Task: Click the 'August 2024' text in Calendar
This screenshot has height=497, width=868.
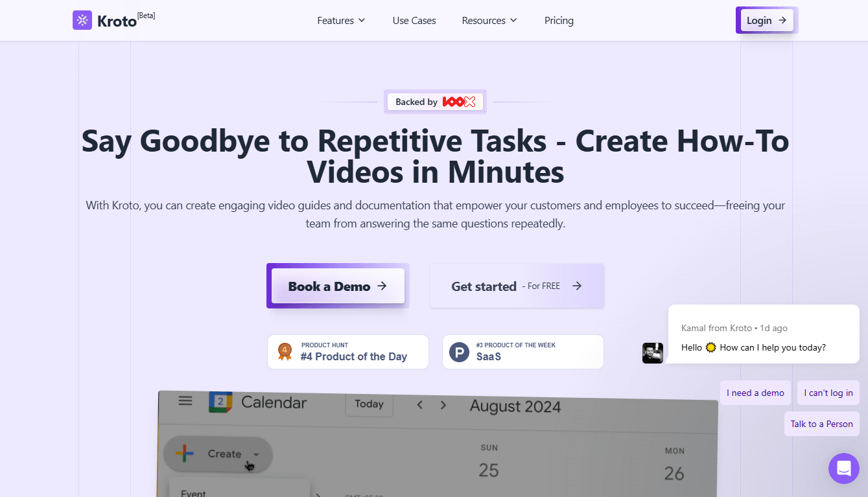Action: tap(515, 406)
